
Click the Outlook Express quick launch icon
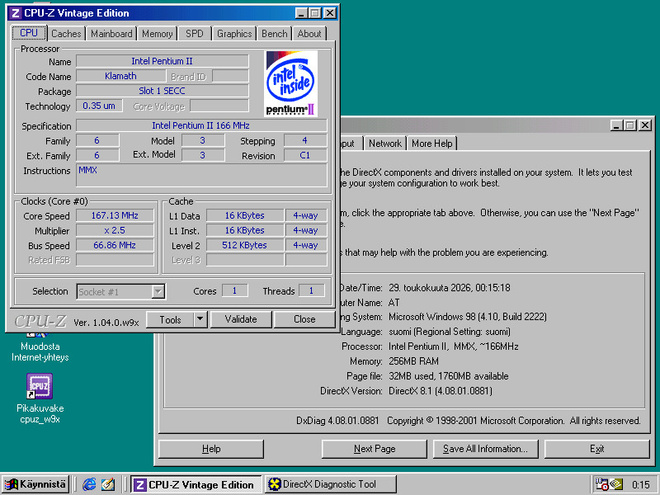pyautogui.click(x=108, y=484)
